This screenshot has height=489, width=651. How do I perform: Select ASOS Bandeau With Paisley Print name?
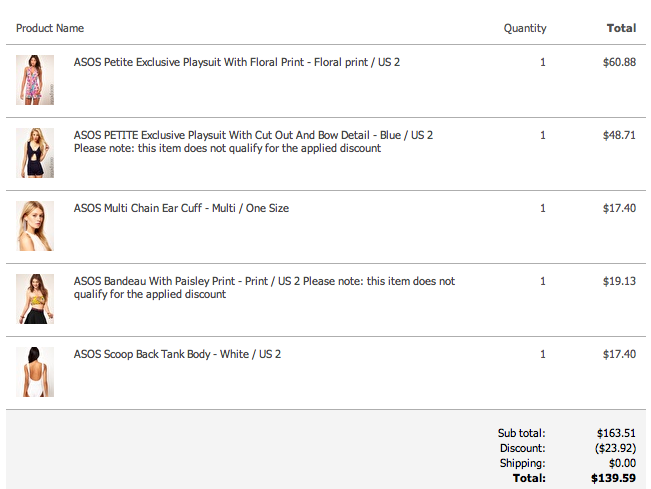[x=187, y=281]
